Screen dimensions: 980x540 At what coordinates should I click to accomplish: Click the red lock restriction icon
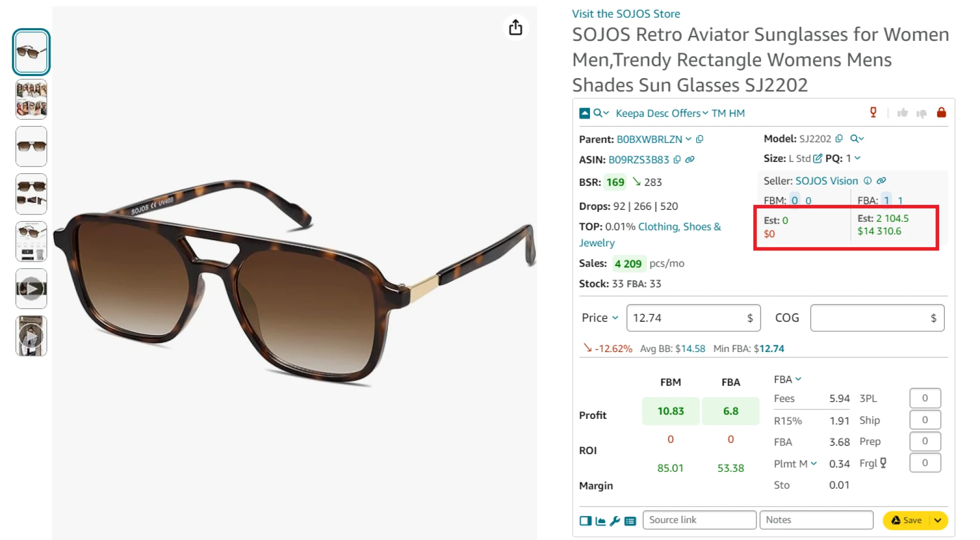942,112
